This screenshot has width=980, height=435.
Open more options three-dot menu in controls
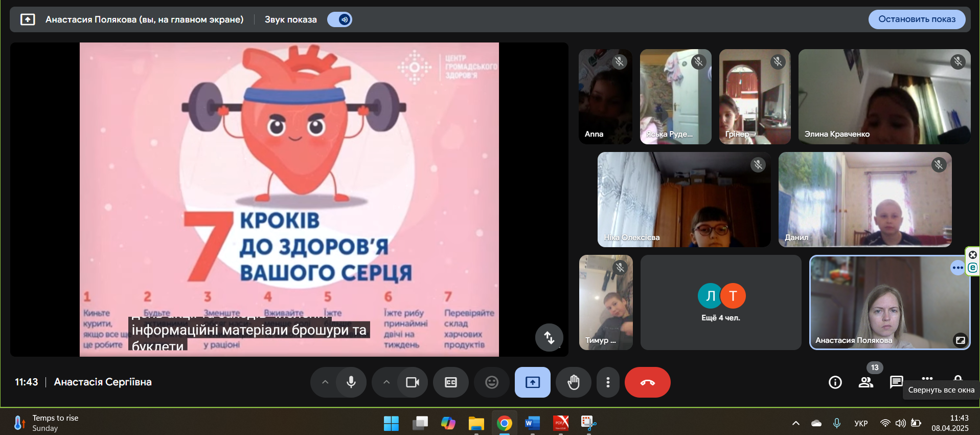coord(608,382)
